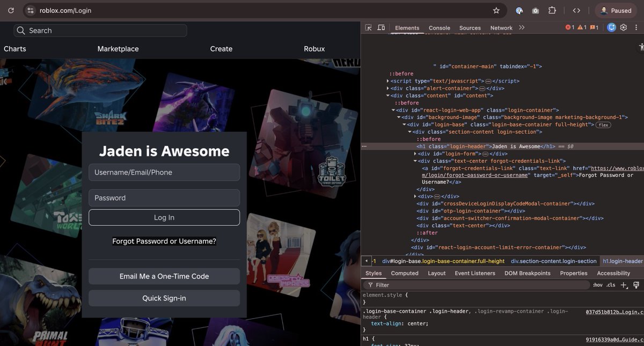Screen dimensions: 644x346
Task: Bookmark this tab with star icon
Action: coord(496,10)
